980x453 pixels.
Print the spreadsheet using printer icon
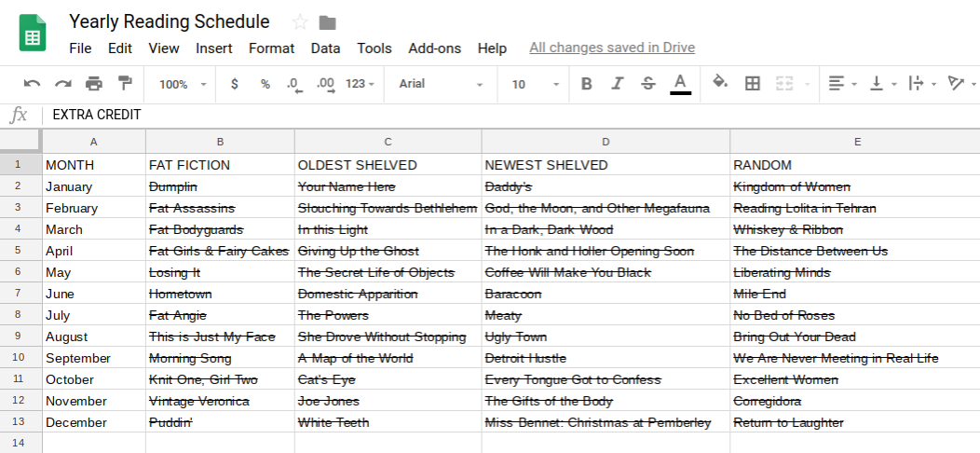pyautogui.click(x=94, y=84)
